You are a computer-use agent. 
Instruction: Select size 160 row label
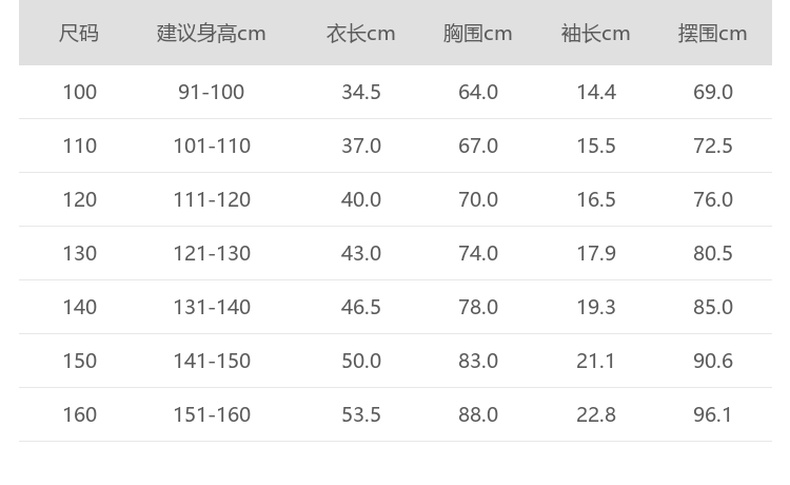(x=80, y=414)
